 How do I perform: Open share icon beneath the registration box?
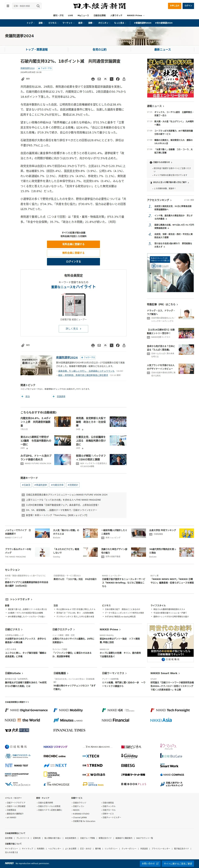click(x=124, y=345)
